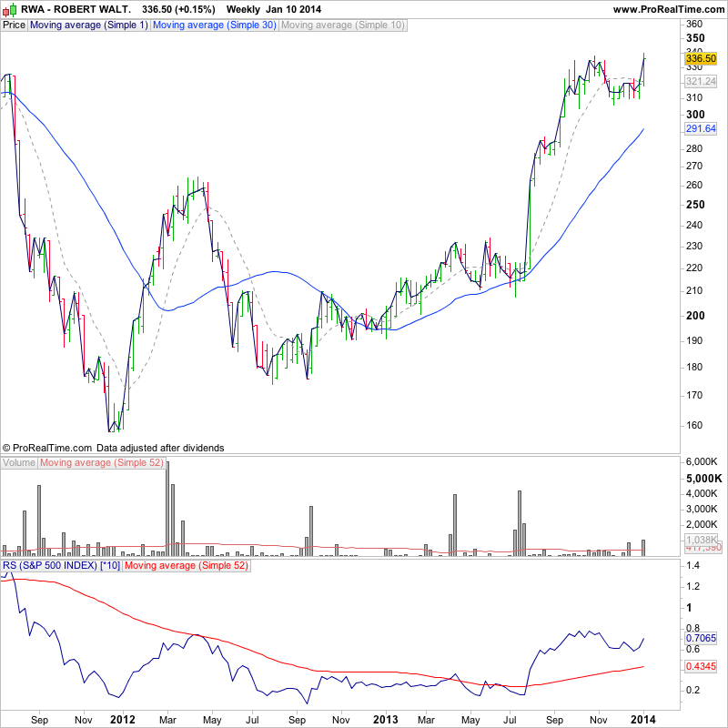Screen dimensions: 728x728
Task: Select the Volume indicator label
Action: click(x=19, y=462)
